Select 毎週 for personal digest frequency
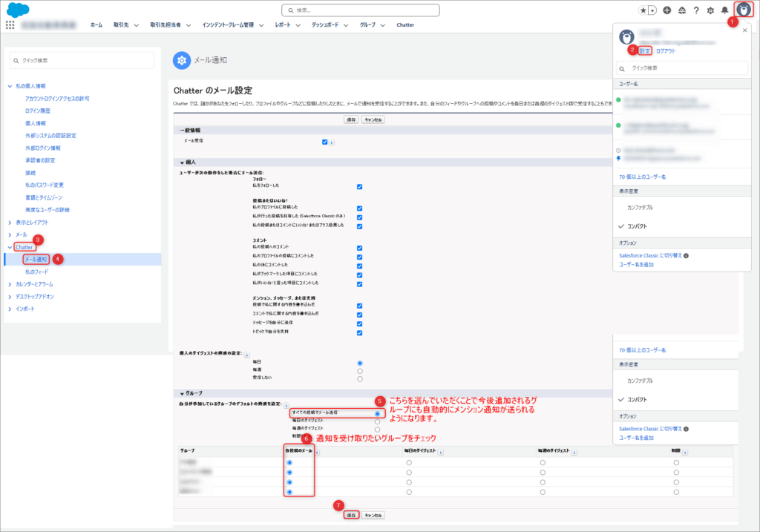Screen dimensions: 760x532 360,370
